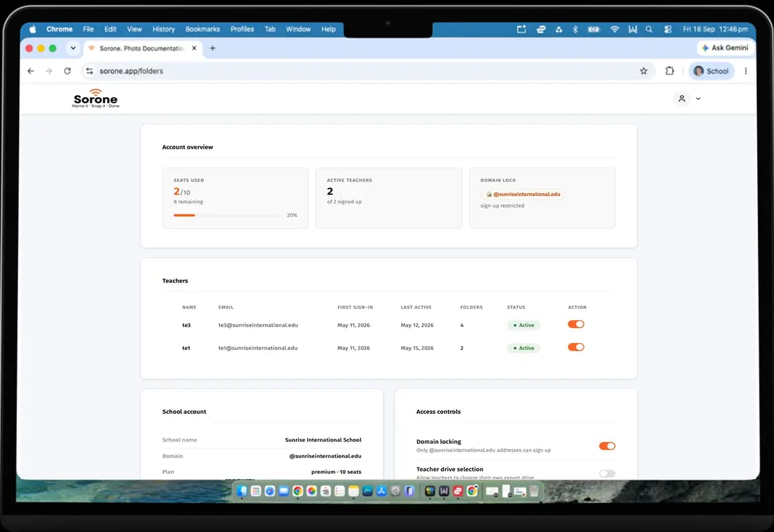Open a new tab with the plus button
The width and height of the screenshot is (774, 532).
click(x=213, y=48)
